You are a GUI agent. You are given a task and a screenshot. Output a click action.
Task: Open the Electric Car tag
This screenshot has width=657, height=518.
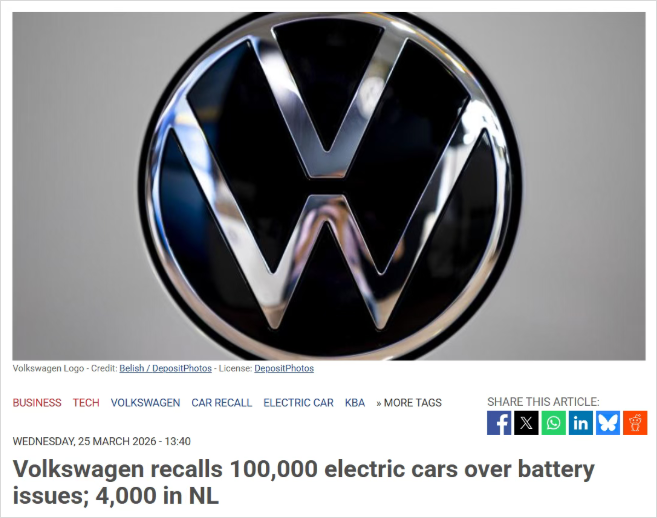(x=298, y=403)
